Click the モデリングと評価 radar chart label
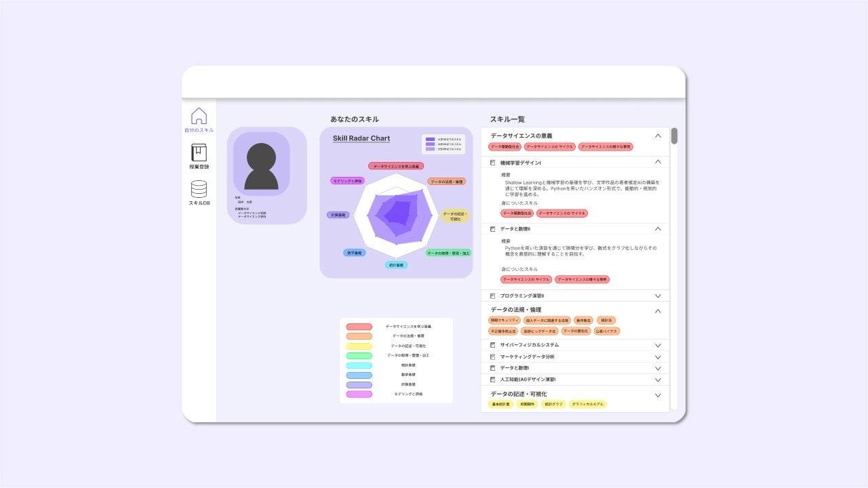Image resolution: width=868 pixels, height=488 pixels. point(348,181)
